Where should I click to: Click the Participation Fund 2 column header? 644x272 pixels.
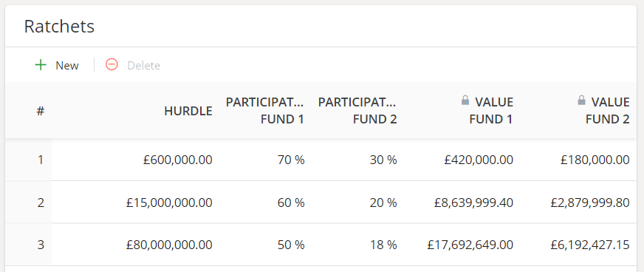coord(357,111)
